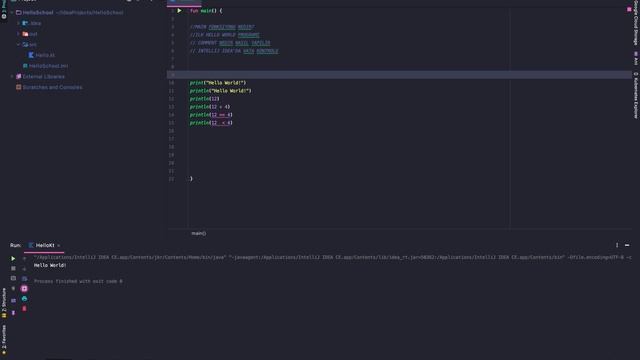Click the External Libraries icon
The height and width of the screenshot is (360, 640).
point(18,76)
